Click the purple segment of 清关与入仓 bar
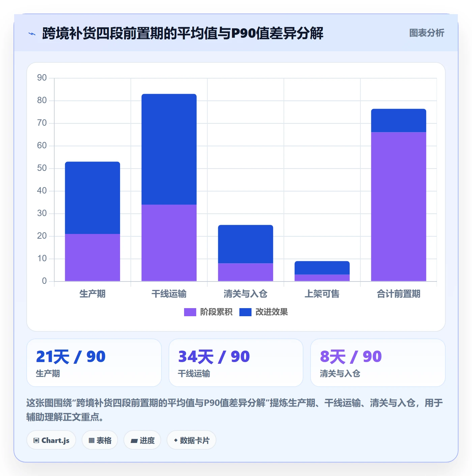This screenshot has height=476, width=472. point(245,272)
